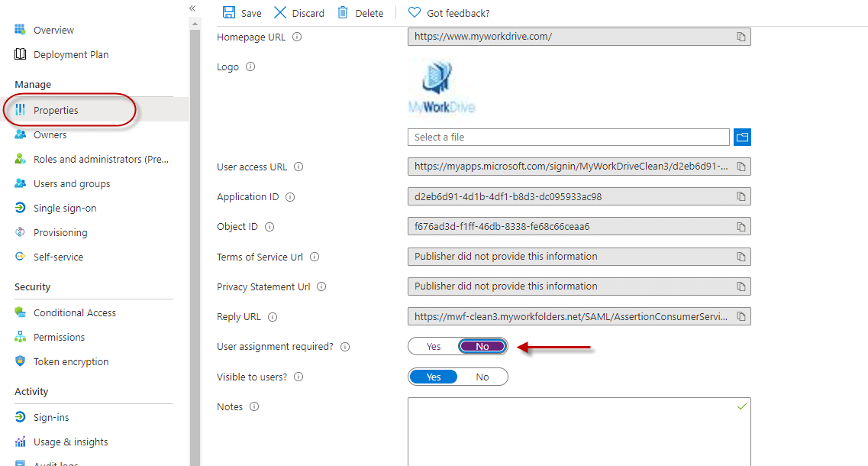The width and height of the screenshot is (868, 466).
Task: Click inside the Notes text area
Action: point(579,432)
